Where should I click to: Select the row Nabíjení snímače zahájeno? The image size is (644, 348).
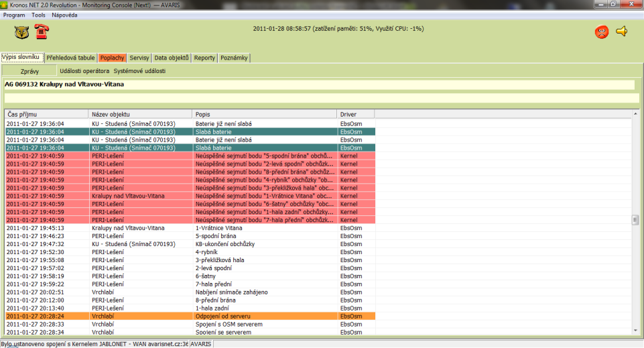click(x=190, y=292)
